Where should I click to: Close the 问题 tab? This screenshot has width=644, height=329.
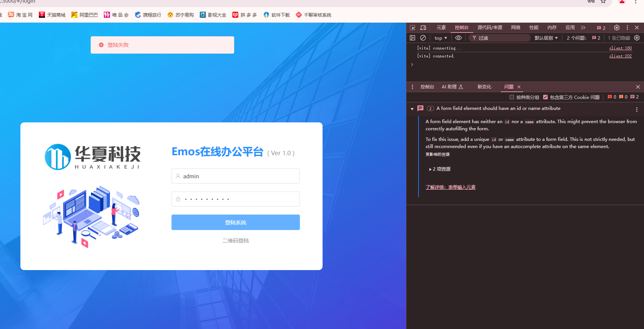coord(519,87)
